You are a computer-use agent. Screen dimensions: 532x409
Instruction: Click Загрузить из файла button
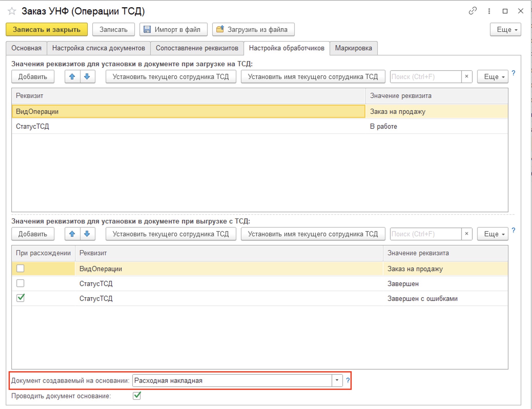point(253,29)
